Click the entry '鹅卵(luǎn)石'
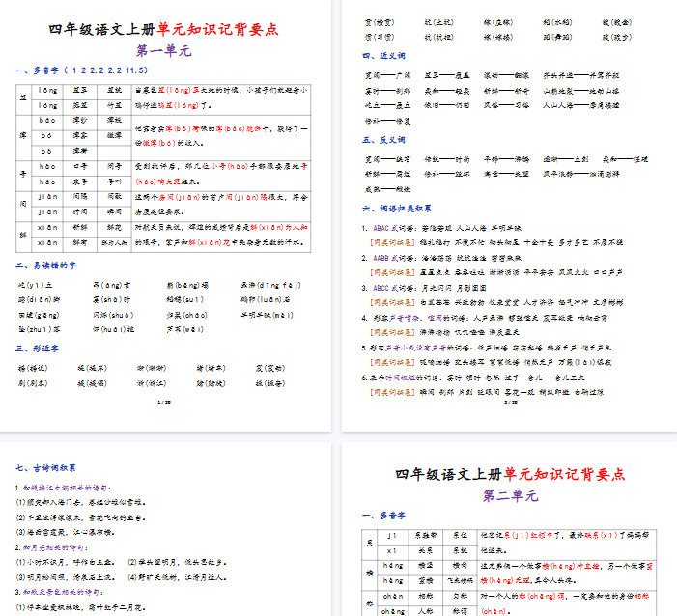The width and height of the screenshot is (677, 616). 265,299
